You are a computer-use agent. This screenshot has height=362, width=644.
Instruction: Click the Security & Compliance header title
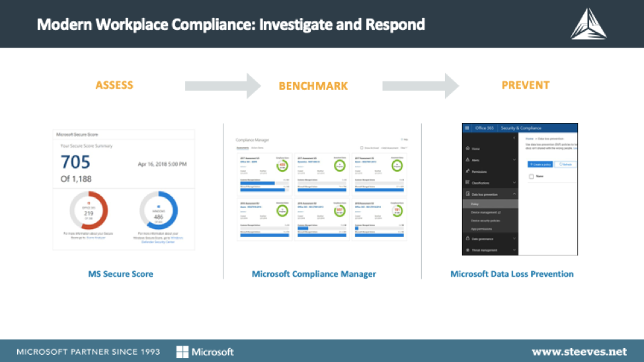(521, 128)
